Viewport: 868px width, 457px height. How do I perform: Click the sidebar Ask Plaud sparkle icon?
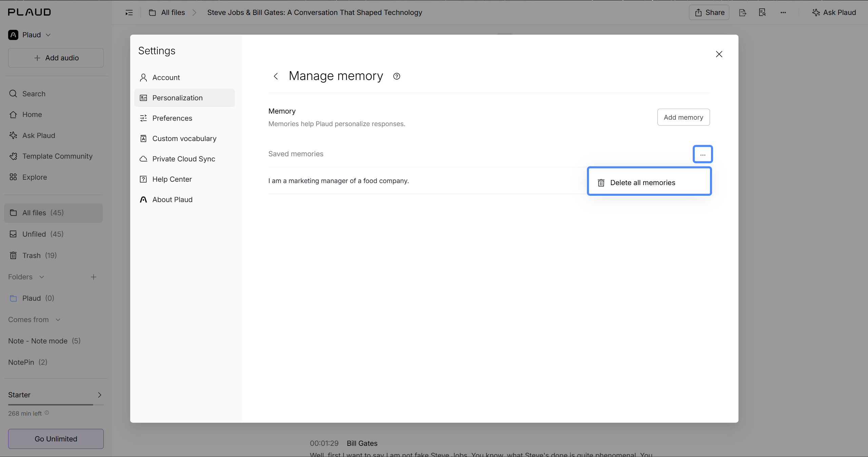(13, 136)
